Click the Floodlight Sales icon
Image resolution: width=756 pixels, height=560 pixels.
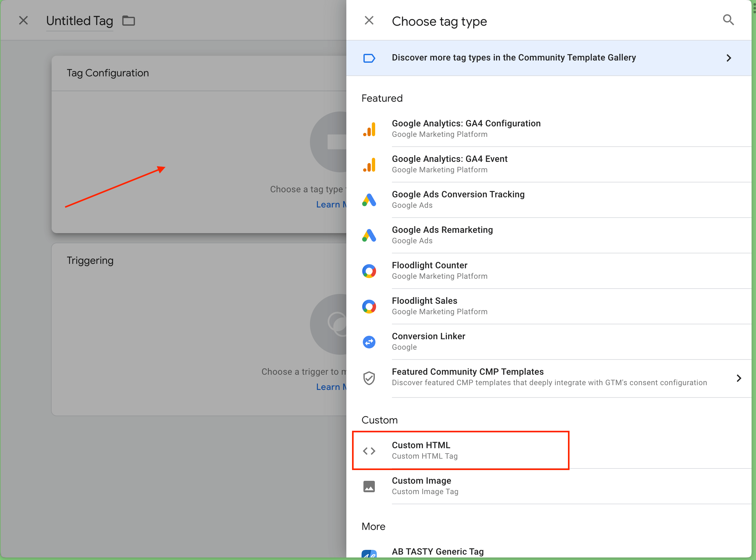[x=369, y=306]
